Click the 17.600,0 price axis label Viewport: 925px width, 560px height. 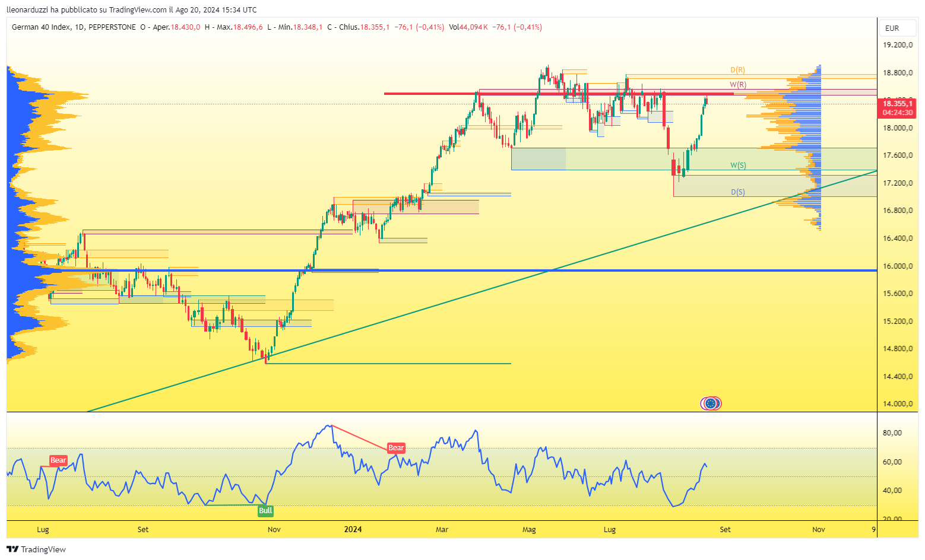[897, 155]
